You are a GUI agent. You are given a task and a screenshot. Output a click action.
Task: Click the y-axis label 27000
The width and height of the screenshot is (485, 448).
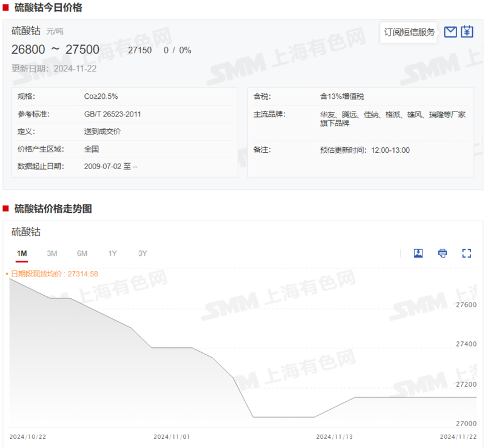(466, 424)
